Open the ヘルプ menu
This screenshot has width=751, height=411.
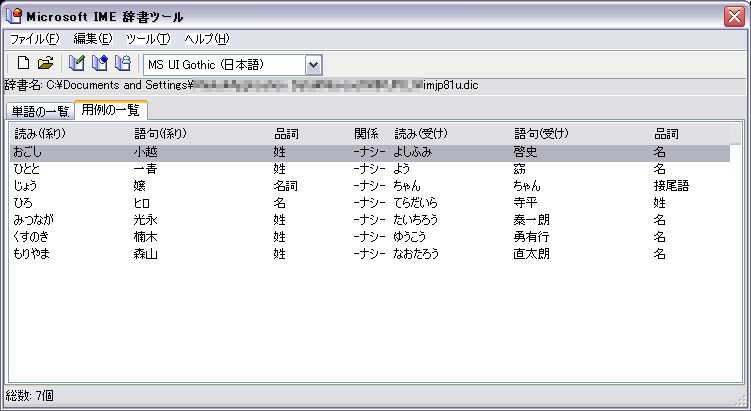click(x=206, y=39)
